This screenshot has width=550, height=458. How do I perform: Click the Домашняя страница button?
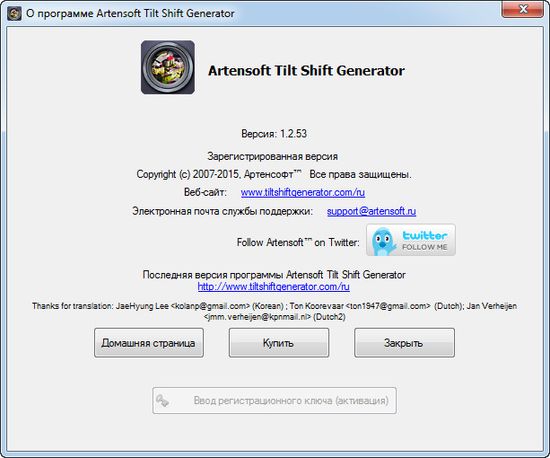click(x=149, y=343)
